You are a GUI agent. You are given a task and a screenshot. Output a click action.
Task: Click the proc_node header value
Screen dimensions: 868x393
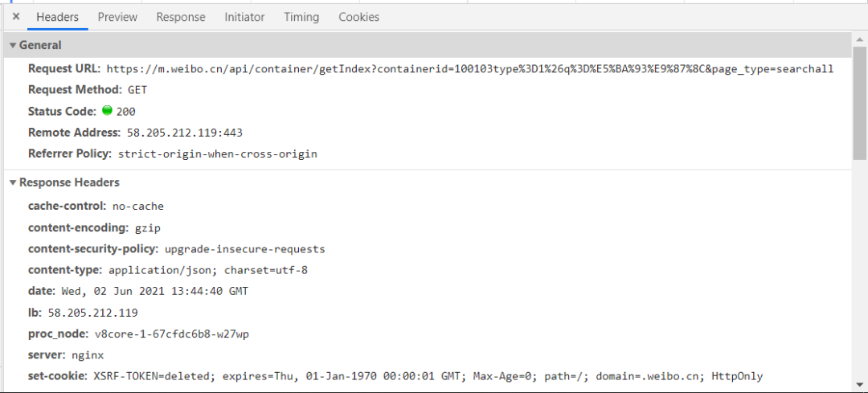[172, 334]
